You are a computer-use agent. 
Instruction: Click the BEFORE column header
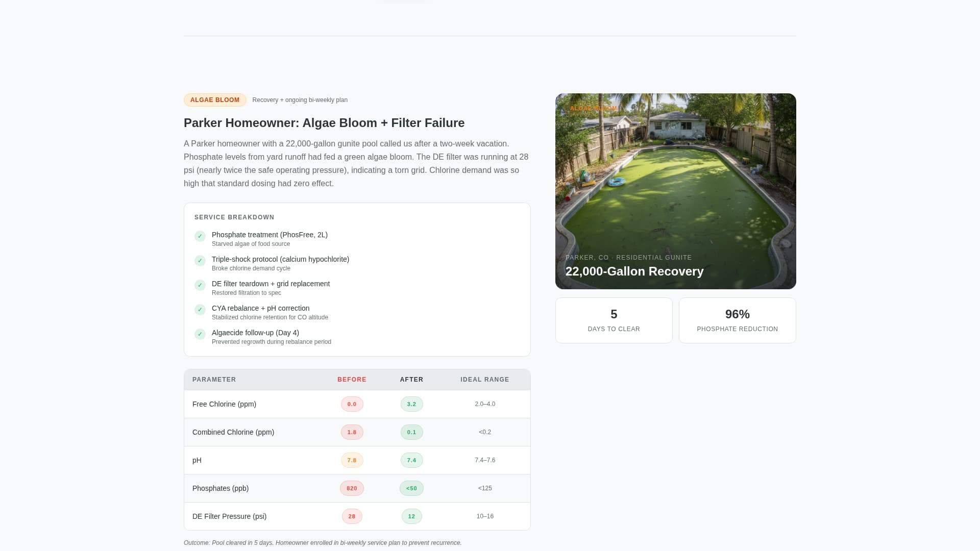352,380
